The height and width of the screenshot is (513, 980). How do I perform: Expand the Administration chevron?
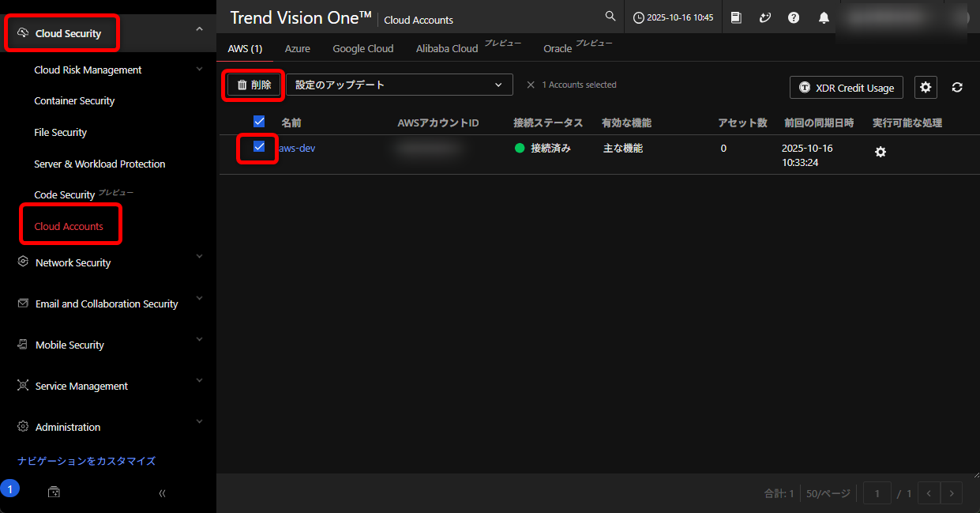click(199, 421)
